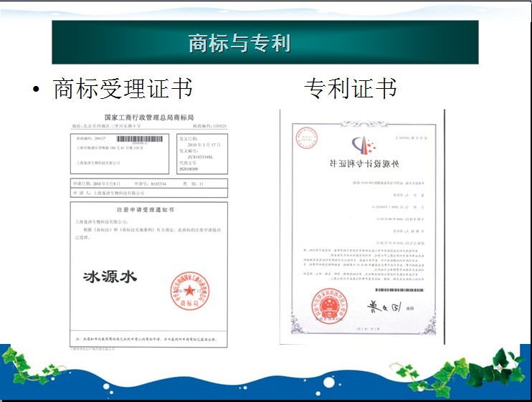Screen dimensions: 532x402
Task: Click the small red stamp on patent certificate
Action: [306, 138]
